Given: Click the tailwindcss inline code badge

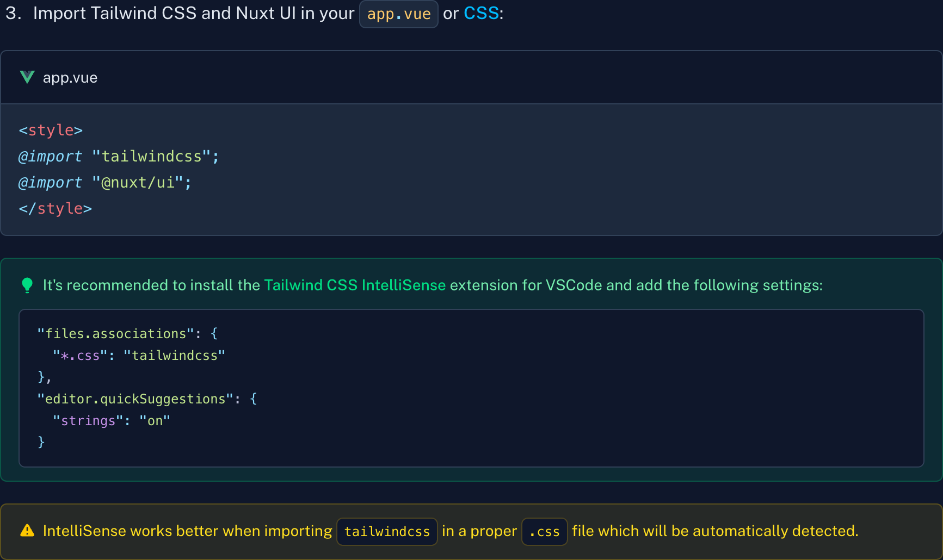Looking at the screenshot, I should click(387, 531).
